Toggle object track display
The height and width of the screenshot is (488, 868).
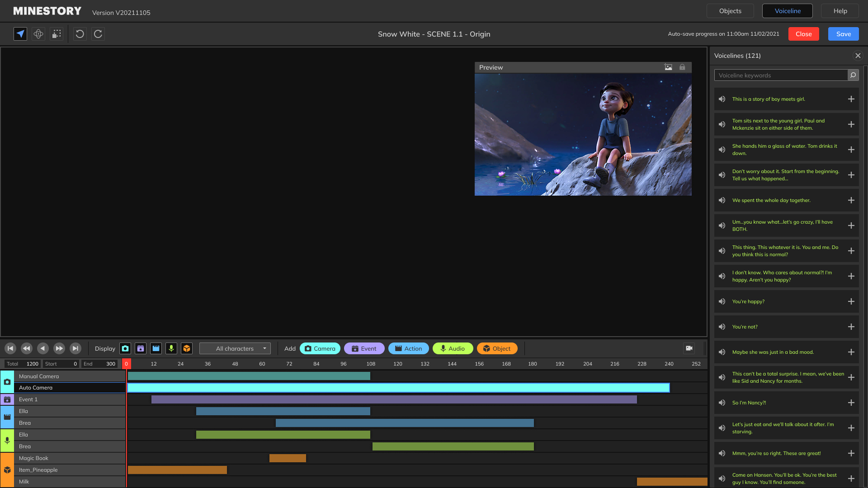point(187,348)
